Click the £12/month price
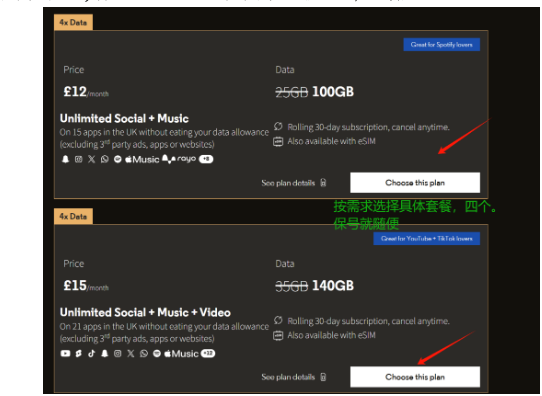This screenshot has height=396, width=542. click(86, 92)
